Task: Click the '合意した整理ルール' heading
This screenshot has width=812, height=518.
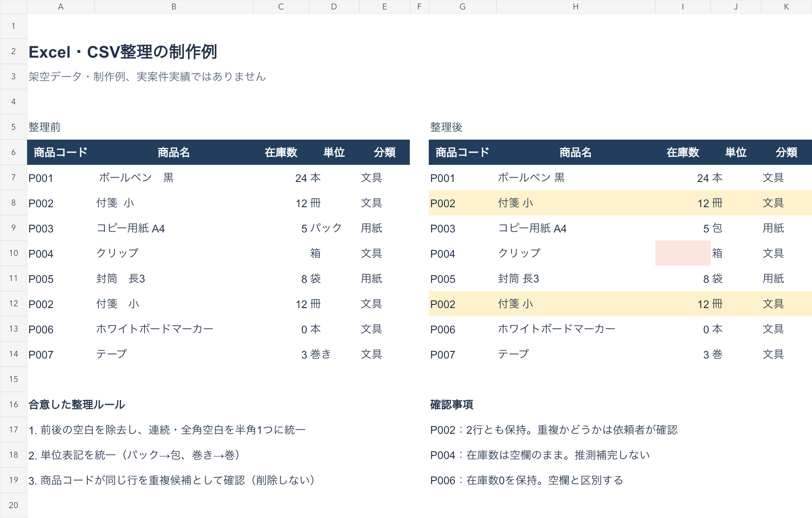Action: (77, 404)
